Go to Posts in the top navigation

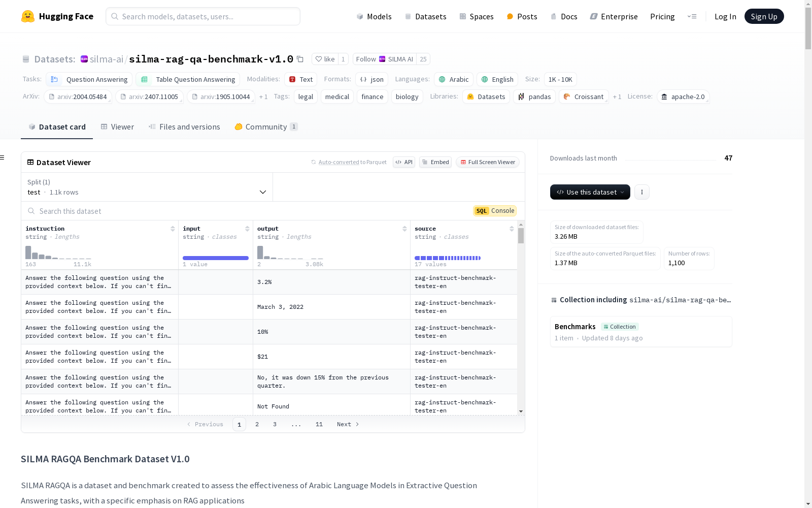pos(522,16)
